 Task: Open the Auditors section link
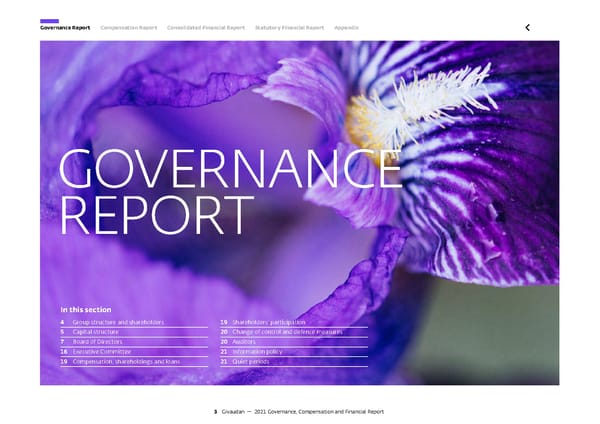coord(294,342)
